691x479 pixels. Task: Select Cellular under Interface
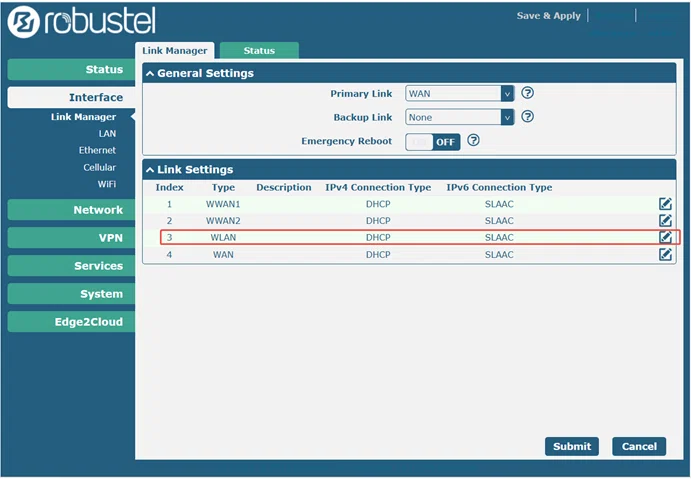click(100, 167)
